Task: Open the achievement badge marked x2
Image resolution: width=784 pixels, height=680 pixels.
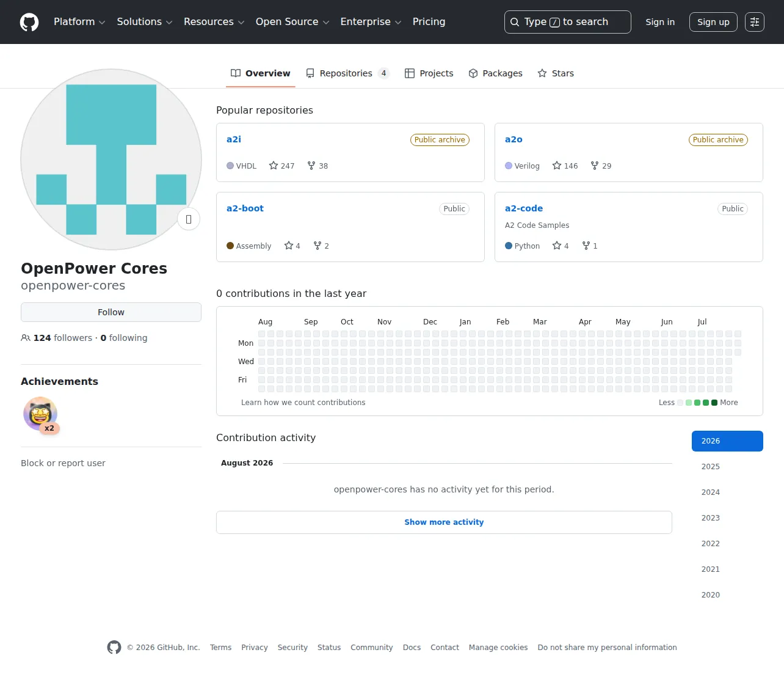Action: point(40,414)
